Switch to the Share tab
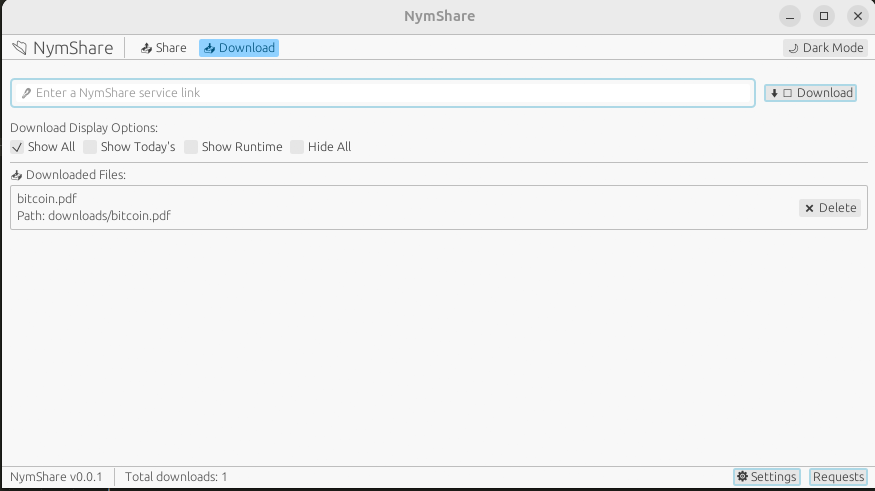The width and height of the screenshot is (875, 491). tap(163, 48)
